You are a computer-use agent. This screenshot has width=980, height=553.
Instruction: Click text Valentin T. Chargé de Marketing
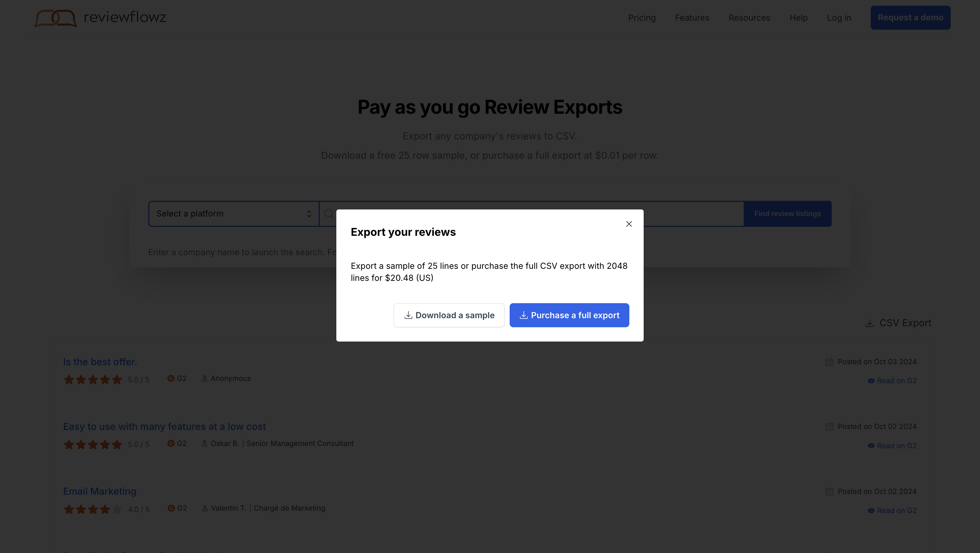pos(268,508)
